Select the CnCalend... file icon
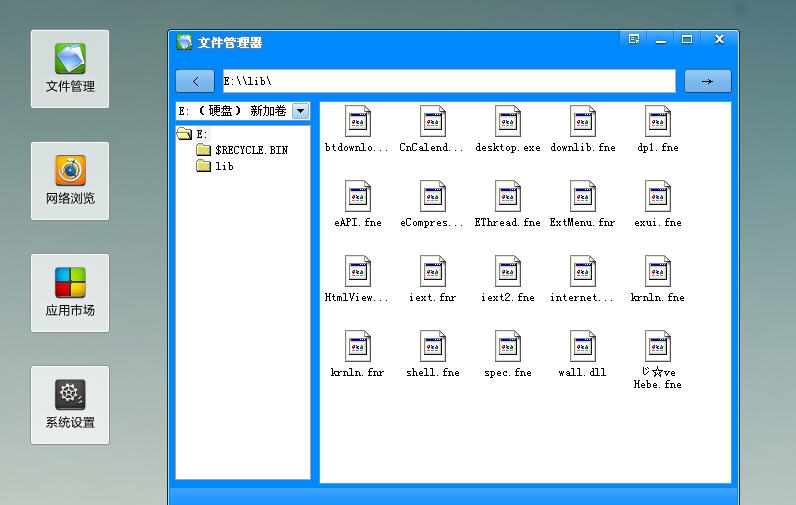This screenshot has width=796, height=505. point(433,121)
